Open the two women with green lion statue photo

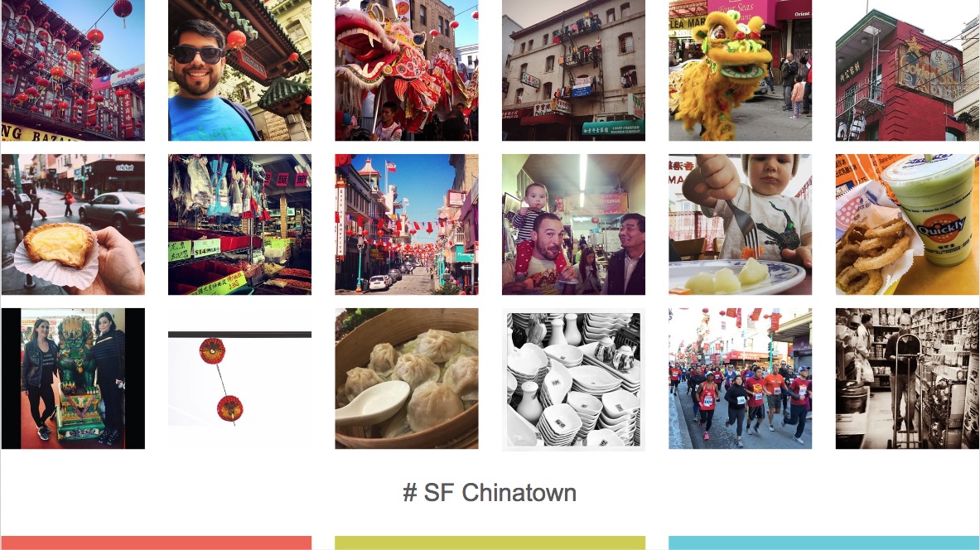click(73, 378)
